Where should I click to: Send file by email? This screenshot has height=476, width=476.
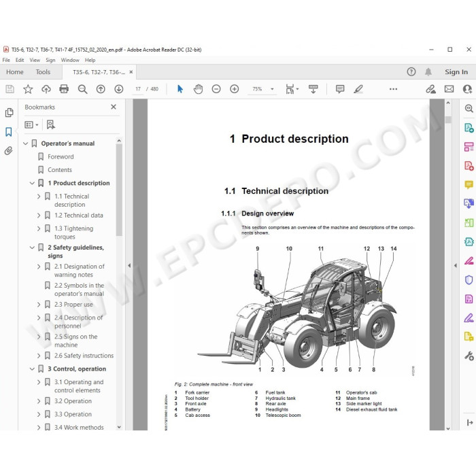point(449,89)
